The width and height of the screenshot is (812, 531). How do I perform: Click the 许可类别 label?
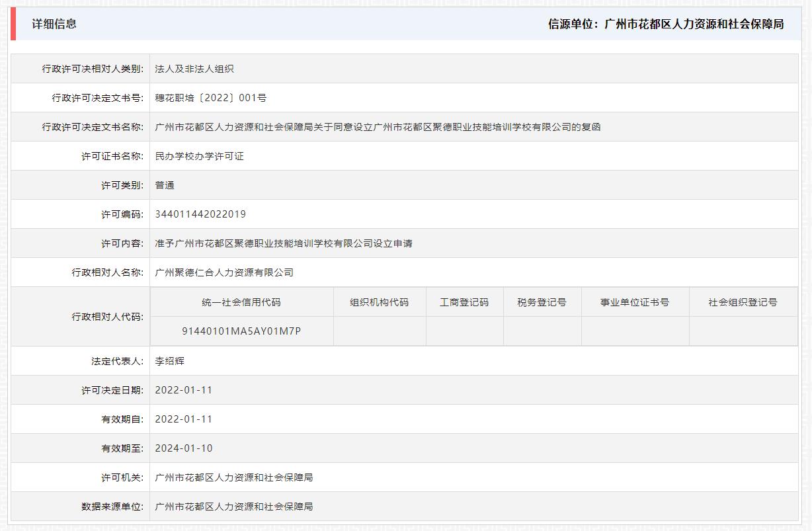122,185
